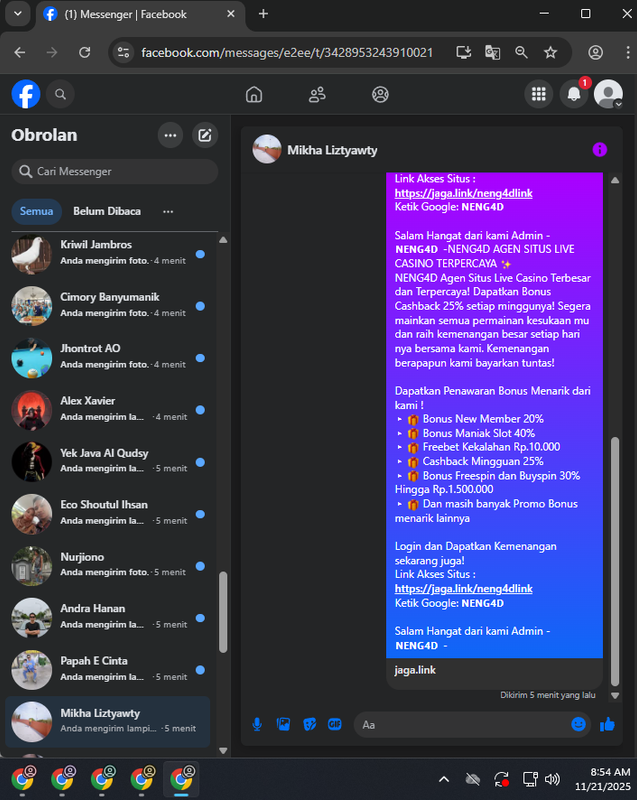The width and height of the screenshot is (637, 800).
Task: Open a new browser tab with plus
Action: point(263,14)
